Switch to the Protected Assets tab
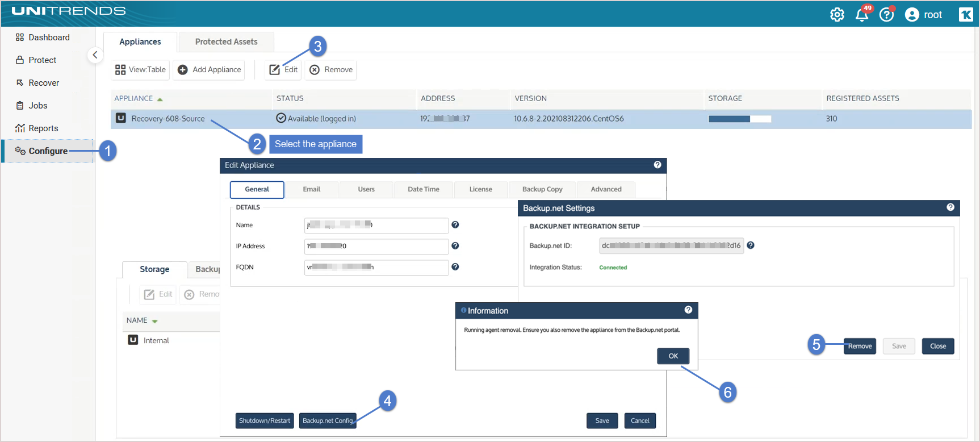980x442 pixels. click(x=227, y=42)
